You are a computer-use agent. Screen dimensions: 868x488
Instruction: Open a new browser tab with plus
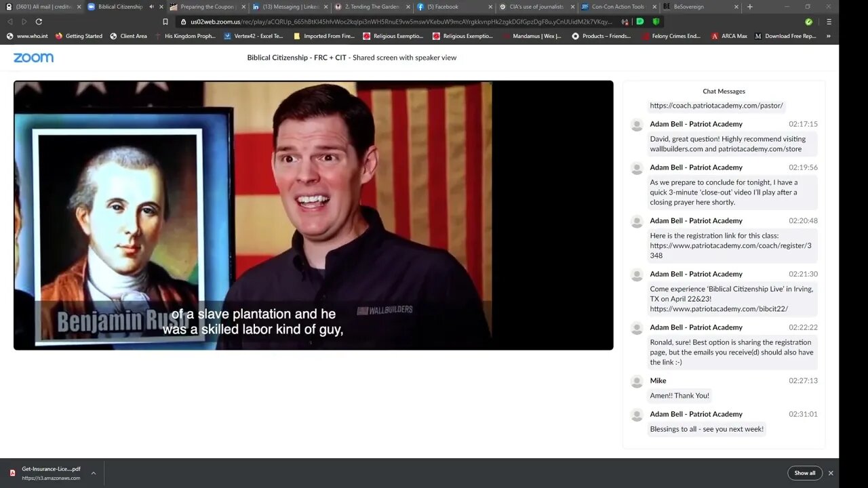(749, 7)
